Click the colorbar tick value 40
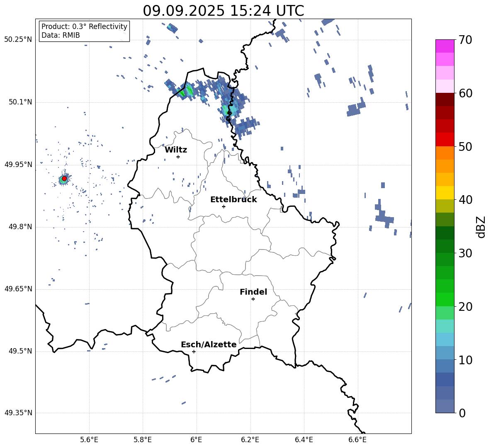This screenshot has width=491, height=448. click(x=465, y=200)
